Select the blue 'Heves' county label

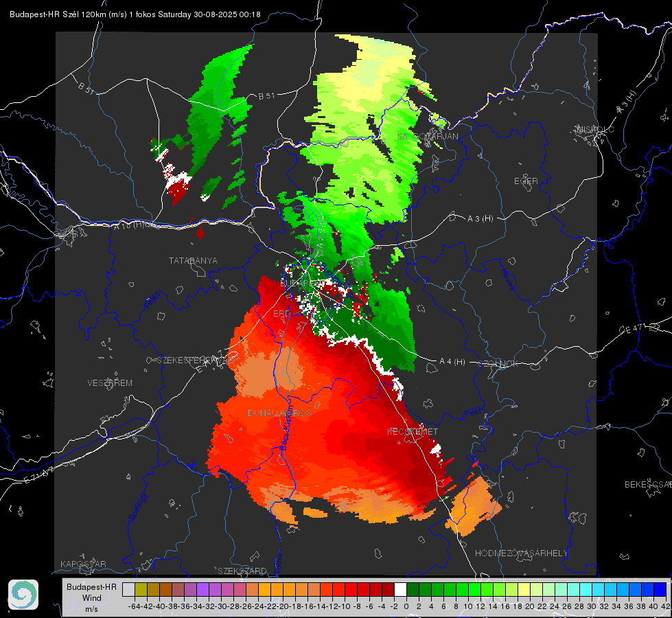click(x=507, y=279)
